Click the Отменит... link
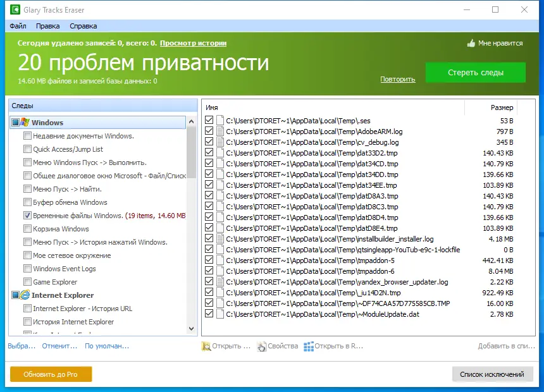Screen dimensions: 544x392 tap(59, 346)
